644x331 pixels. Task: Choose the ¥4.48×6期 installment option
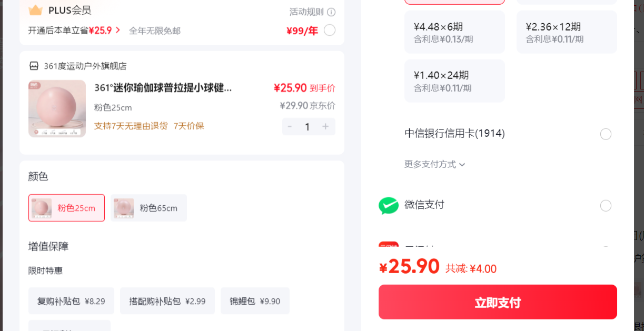[454, 32]
